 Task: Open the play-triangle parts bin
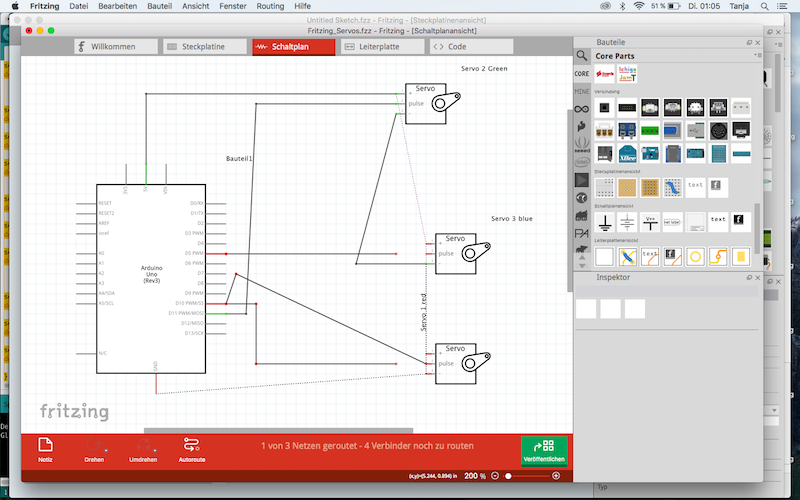point(582,180)
